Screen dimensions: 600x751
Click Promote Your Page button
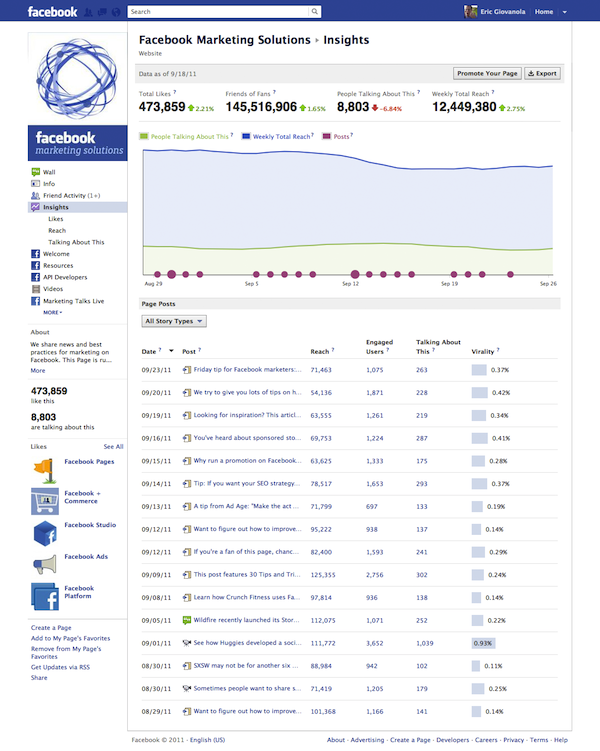click(x=487, y=73)
